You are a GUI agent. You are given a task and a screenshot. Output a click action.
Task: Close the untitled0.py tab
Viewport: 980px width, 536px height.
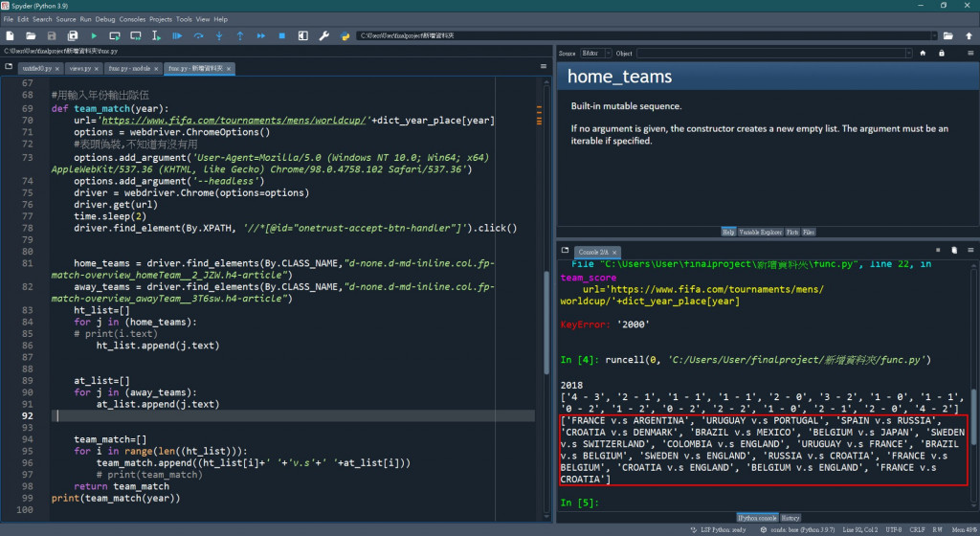click(x=56, y=69)
